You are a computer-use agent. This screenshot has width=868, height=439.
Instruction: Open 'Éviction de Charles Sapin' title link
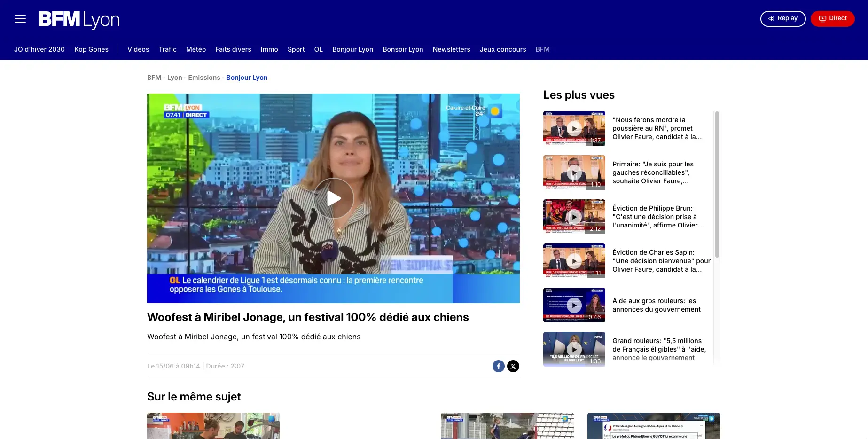click(x=661, y=261)
